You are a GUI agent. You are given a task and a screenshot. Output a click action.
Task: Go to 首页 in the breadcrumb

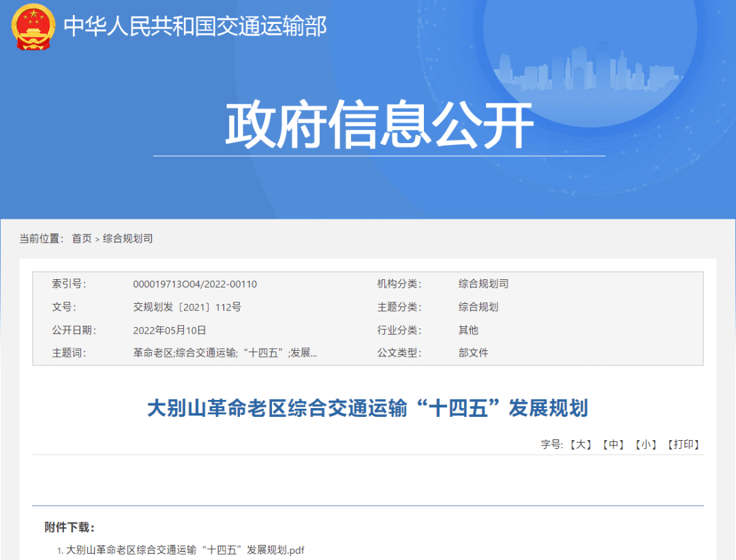pyautogui.click(x=82, y=238)
